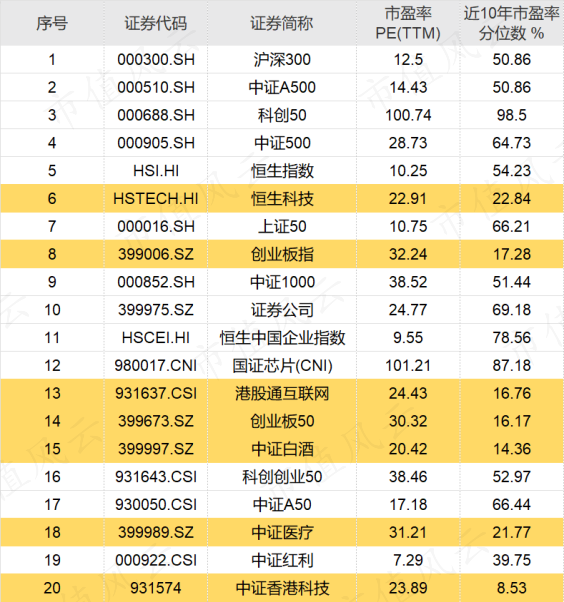
Task: Select the 创业板指 name cell
Action: click(282, 254)
